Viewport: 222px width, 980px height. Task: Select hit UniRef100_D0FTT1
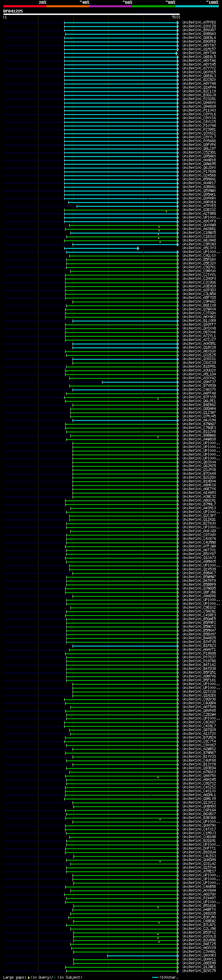[199, 848]
